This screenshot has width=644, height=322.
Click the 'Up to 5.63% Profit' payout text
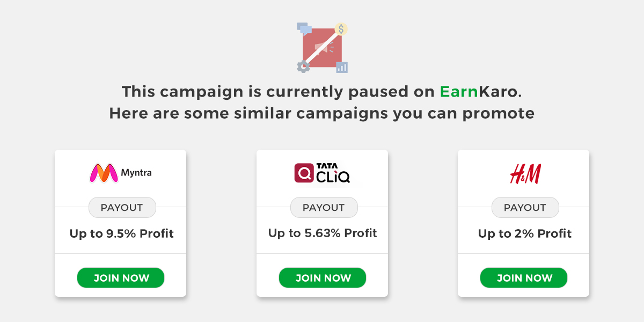click(323, 233)
